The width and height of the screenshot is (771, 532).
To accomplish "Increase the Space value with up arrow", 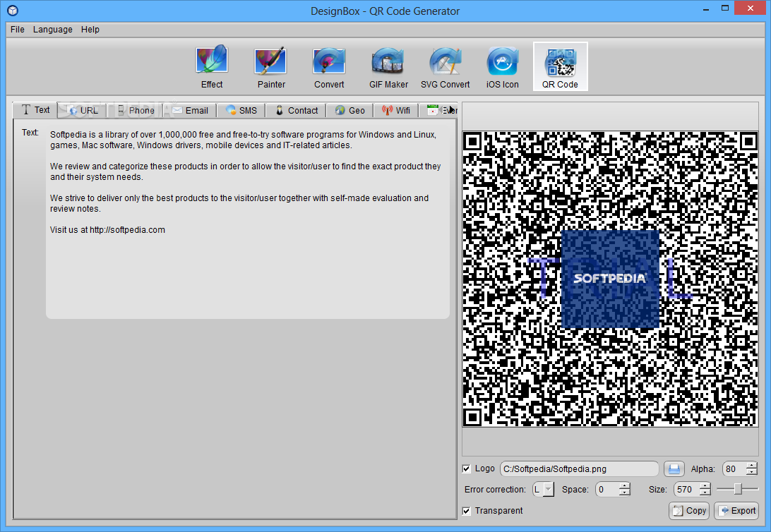I will (624, 486).
